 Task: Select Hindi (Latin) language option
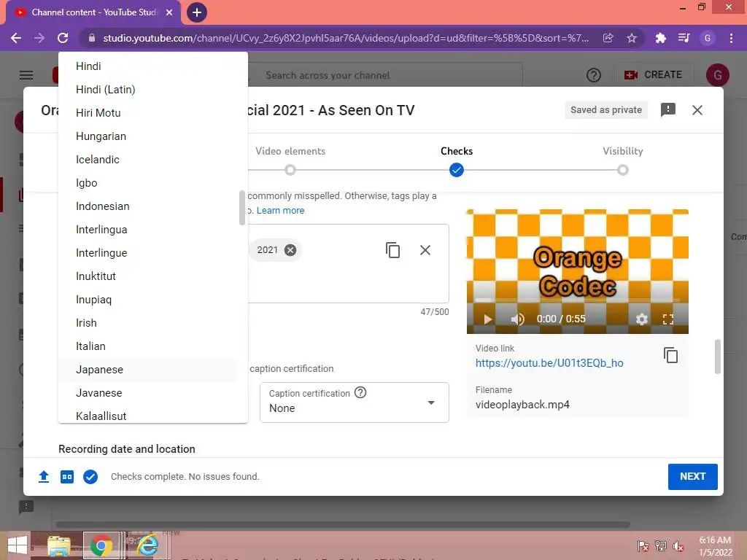147,90
